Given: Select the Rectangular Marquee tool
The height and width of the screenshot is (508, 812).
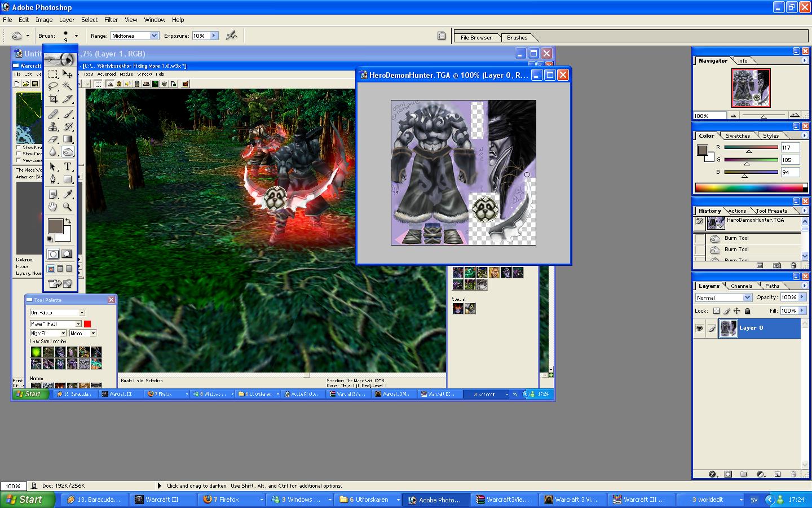Looking at the screenshot, I should pyautogui.click(x=53, y=74).
